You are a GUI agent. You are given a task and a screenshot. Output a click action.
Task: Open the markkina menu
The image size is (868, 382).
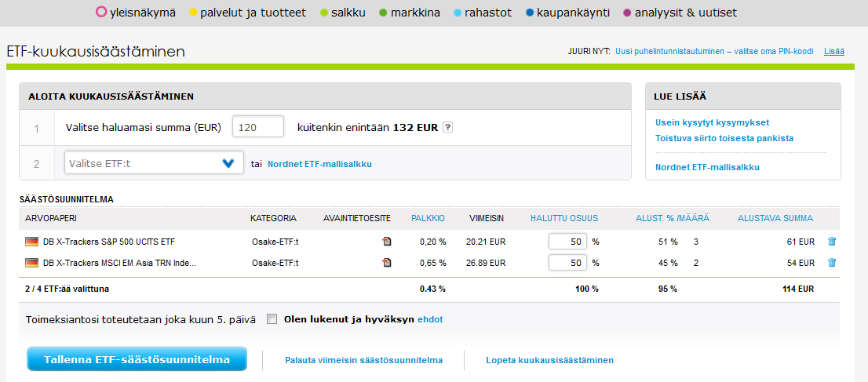[410, 13]
